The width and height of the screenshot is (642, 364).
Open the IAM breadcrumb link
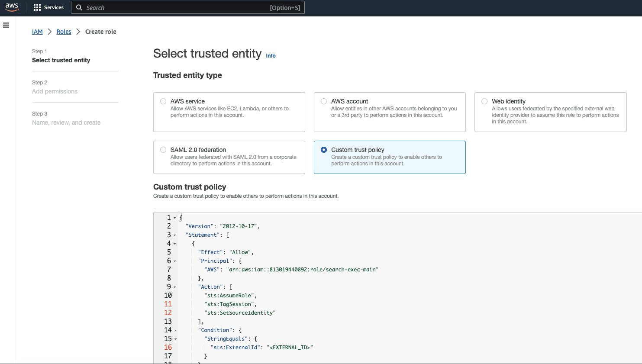[x=37, y=32]
